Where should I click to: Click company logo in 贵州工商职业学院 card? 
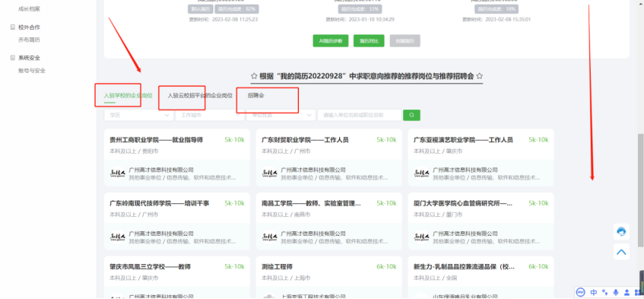119,173
